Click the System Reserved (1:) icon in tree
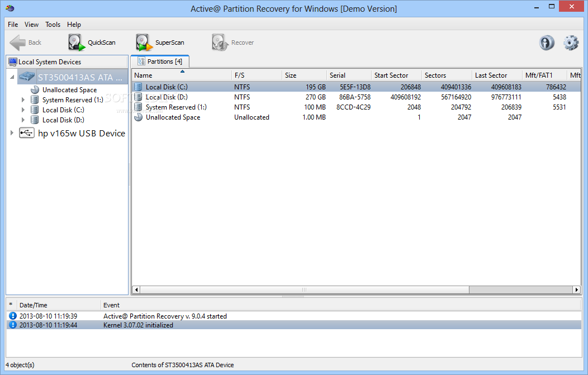 [x=35, y=99]
